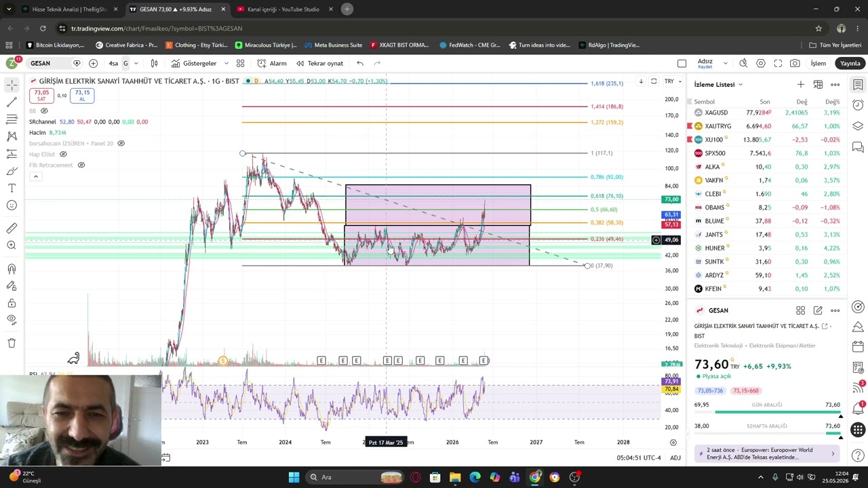Open the time interval dropdown arrow
Image resolution: width=868 pixels, height=488 pixels.
pyautogui.click(x=136, y=63)
